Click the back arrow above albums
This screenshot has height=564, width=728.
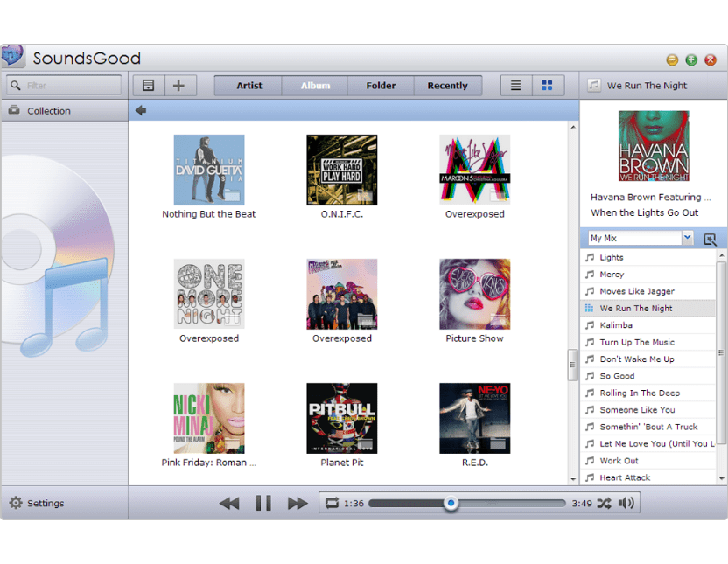tap(141, 110)
